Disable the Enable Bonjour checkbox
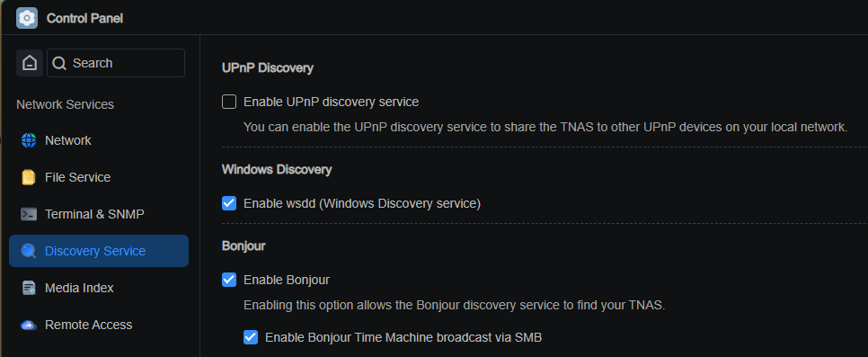This screenshot has width=868, height=357. point(229,280)
